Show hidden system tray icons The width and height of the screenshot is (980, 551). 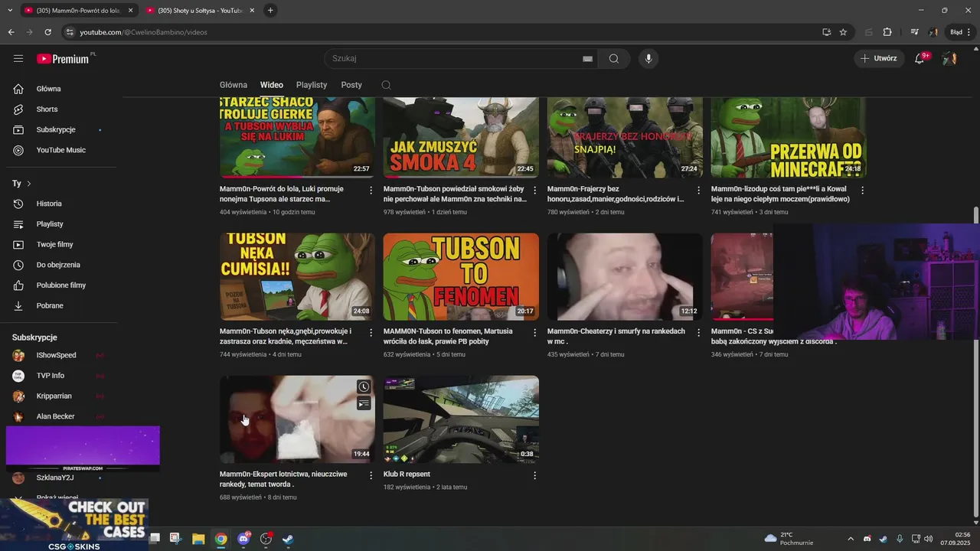point(850,539)
